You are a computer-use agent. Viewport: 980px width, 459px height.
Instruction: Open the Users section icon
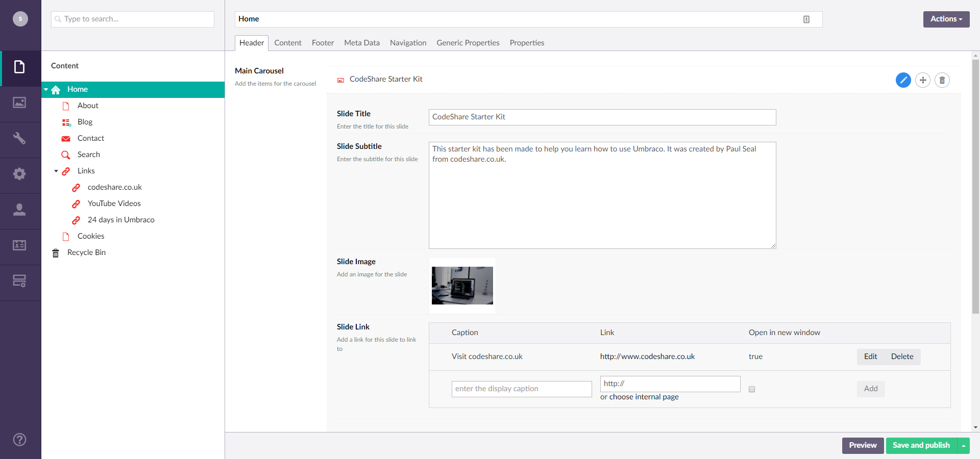pyautogui.click(x=19, y=210)
